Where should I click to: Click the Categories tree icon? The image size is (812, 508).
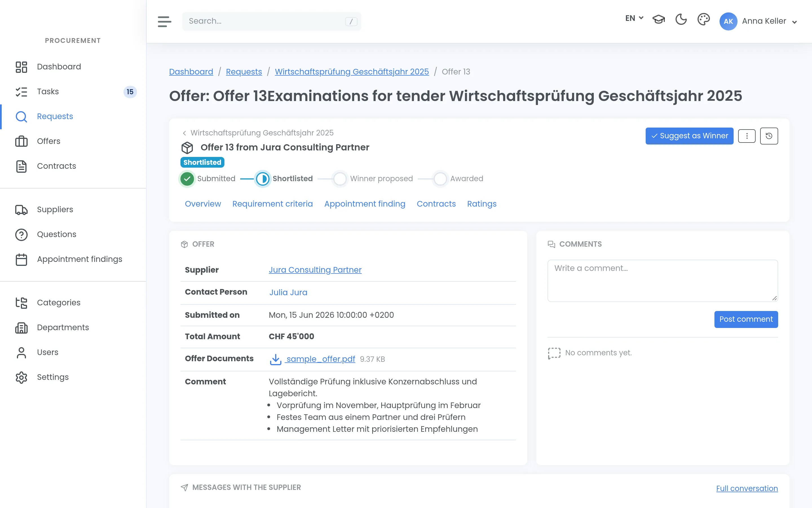(21, 303)
